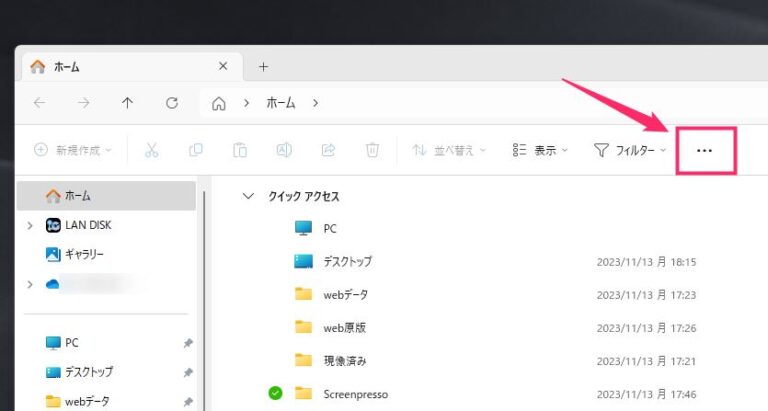Click the Delete trash can icon

tap(372, 150)
